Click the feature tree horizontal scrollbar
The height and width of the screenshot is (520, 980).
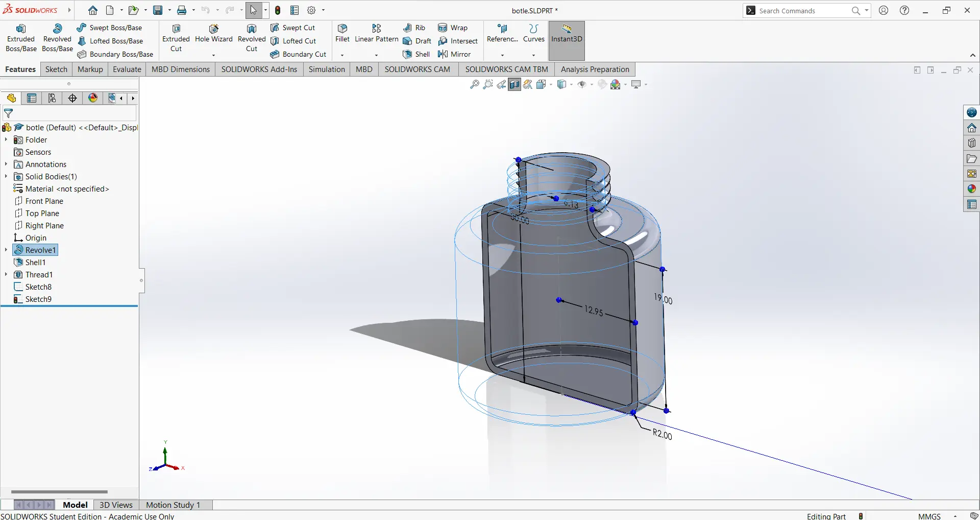pyautogui.click(x=59, y=492)
